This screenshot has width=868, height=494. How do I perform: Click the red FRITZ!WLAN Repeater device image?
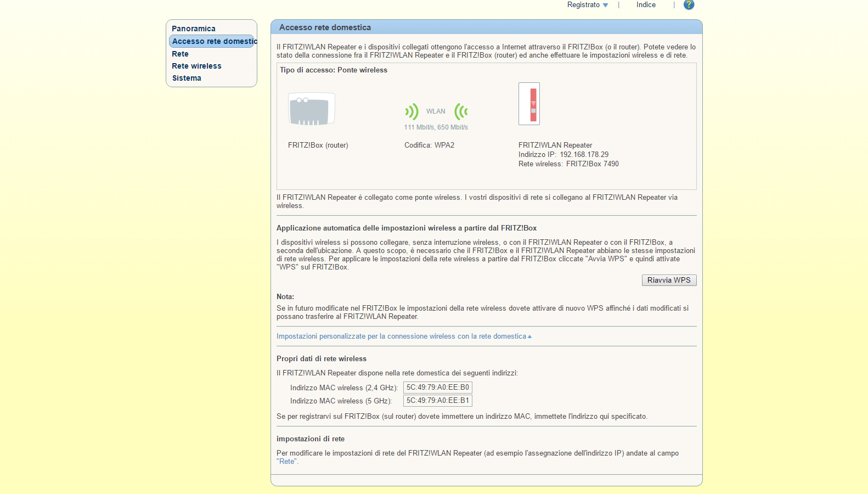pyautogui.click(x=529, y=104)
